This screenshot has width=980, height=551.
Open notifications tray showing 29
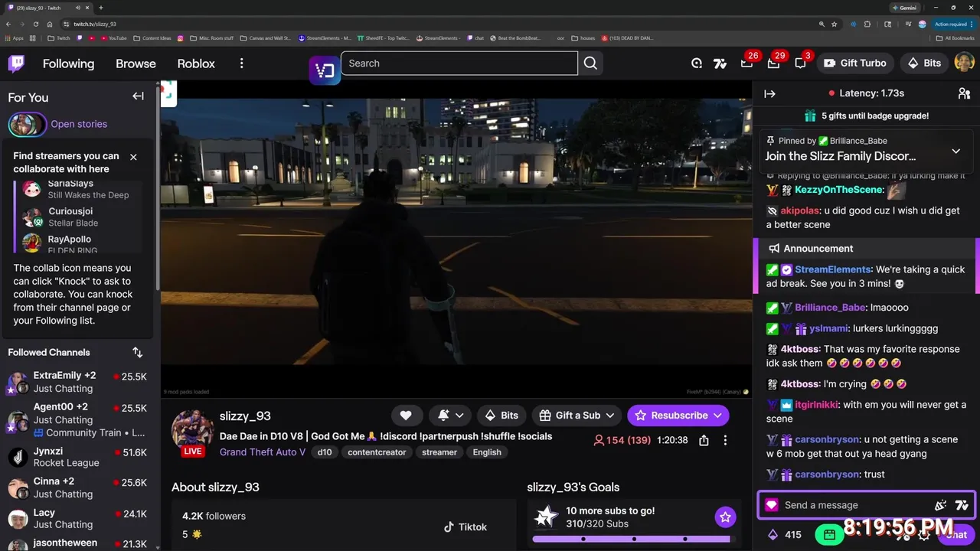(x=773, y=64)
